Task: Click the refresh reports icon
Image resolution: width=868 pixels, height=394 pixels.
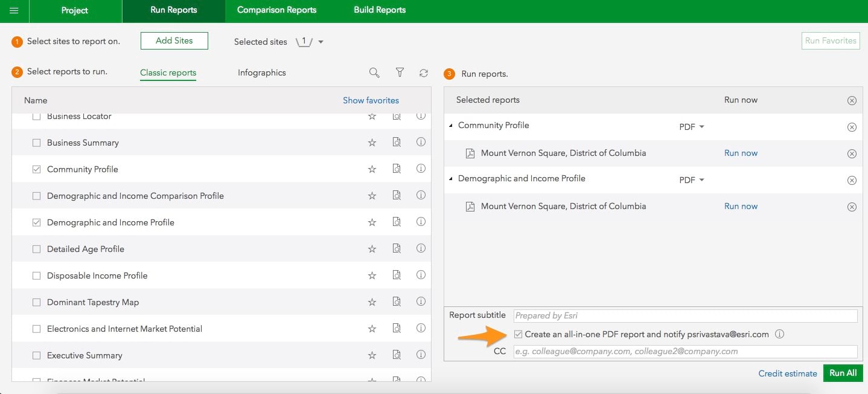Action: tap(424, 73)
